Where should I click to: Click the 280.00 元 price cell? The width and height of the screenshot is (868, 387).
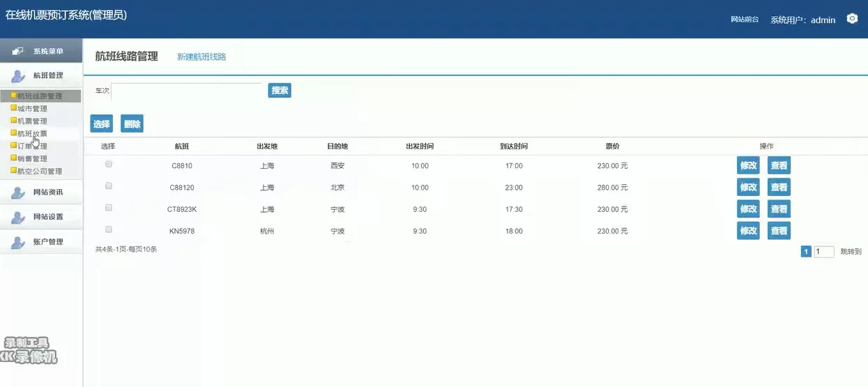coord(613,188)
